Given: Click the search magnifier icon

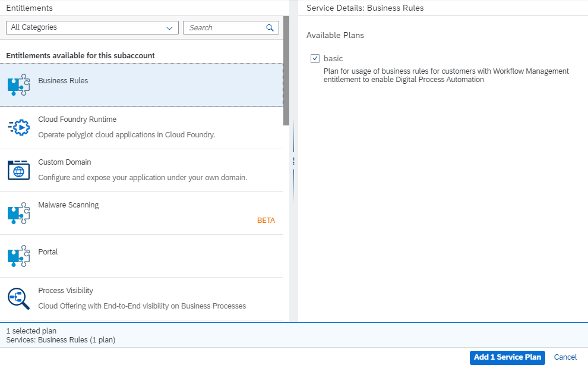Looking at the screenshot, I should [270, 28].
